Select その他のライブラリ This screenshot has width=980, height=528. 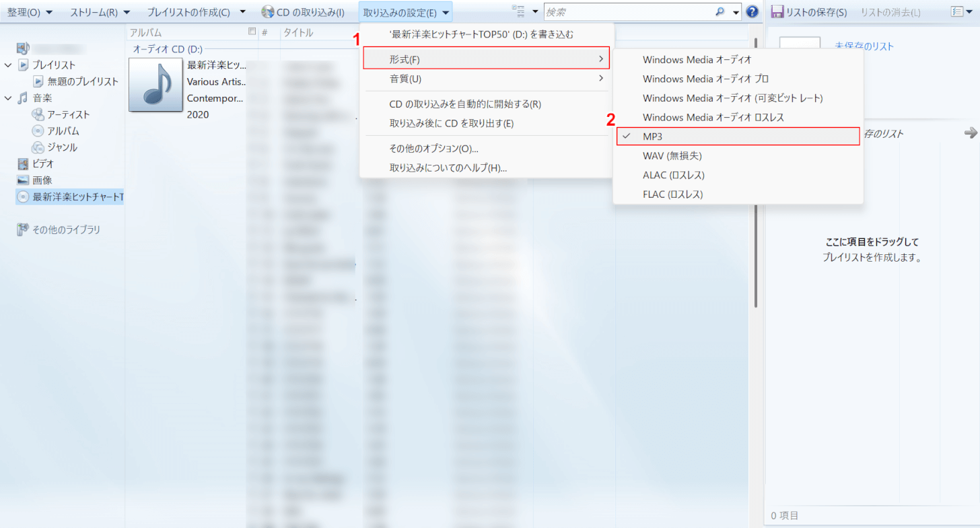point(67,229)
